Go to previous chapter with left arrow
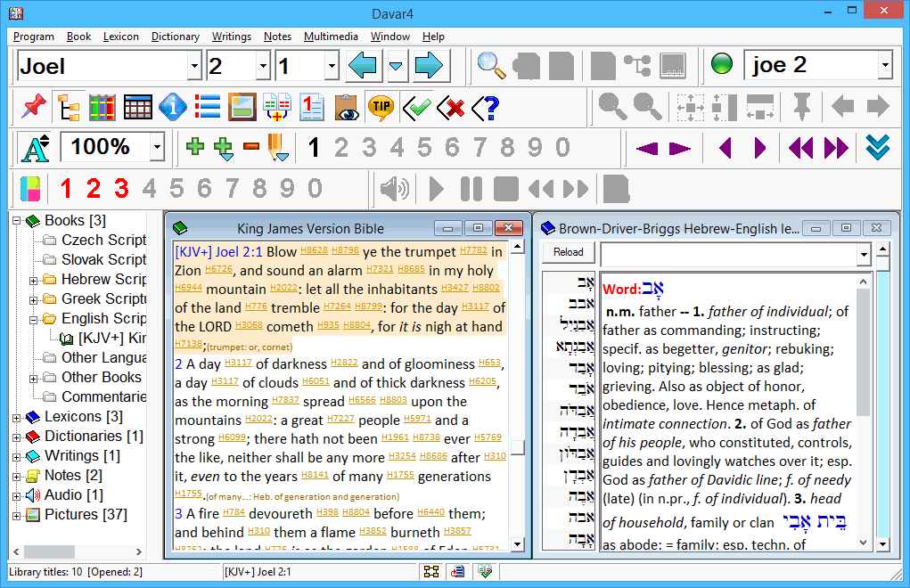This screenshot has height=588, width=910. (364, 66)
